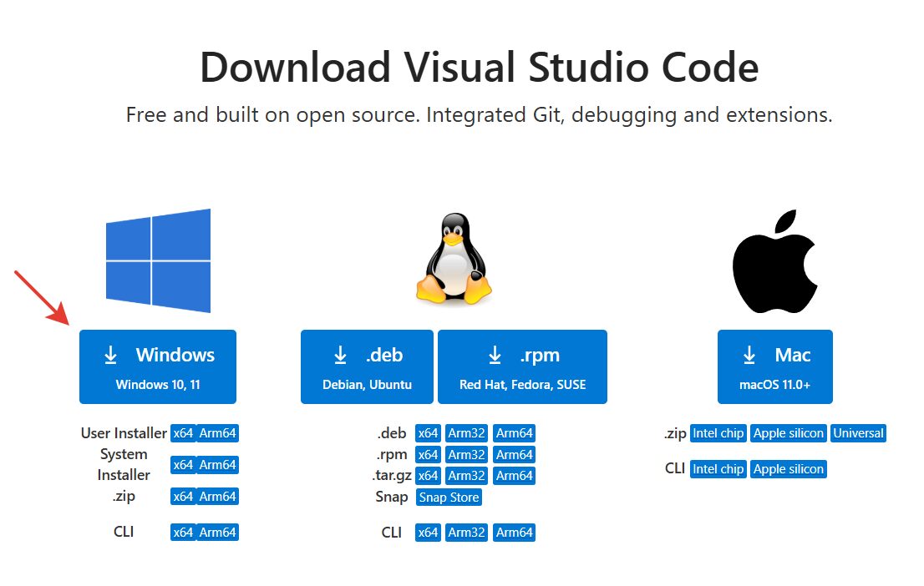
Task: Get Mac CLI for Apple silicon
Action: coord(789,469)
